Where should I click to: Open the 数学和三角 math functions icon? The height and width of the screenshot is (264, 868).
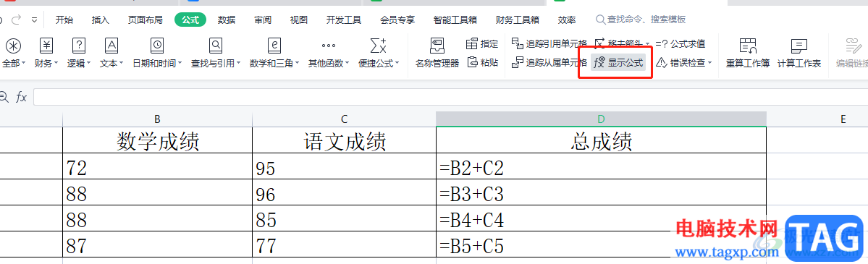point(274,46)
